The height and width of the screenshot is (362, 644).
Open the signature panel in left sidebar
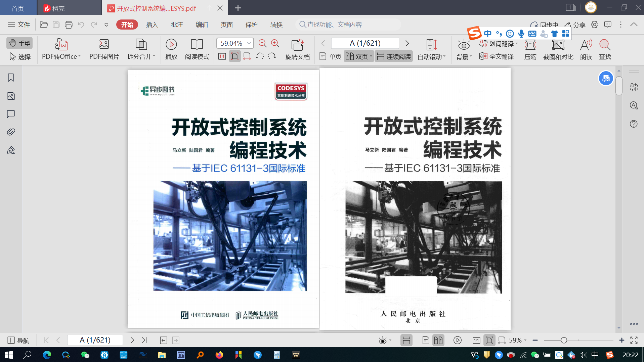tap(11, 150)
